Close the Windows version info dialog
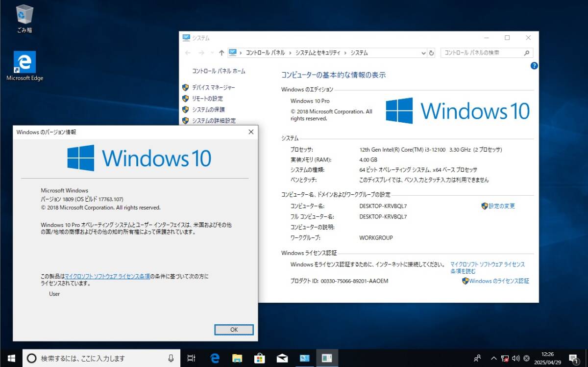This screenshot has width=588, height=367. 251,132
